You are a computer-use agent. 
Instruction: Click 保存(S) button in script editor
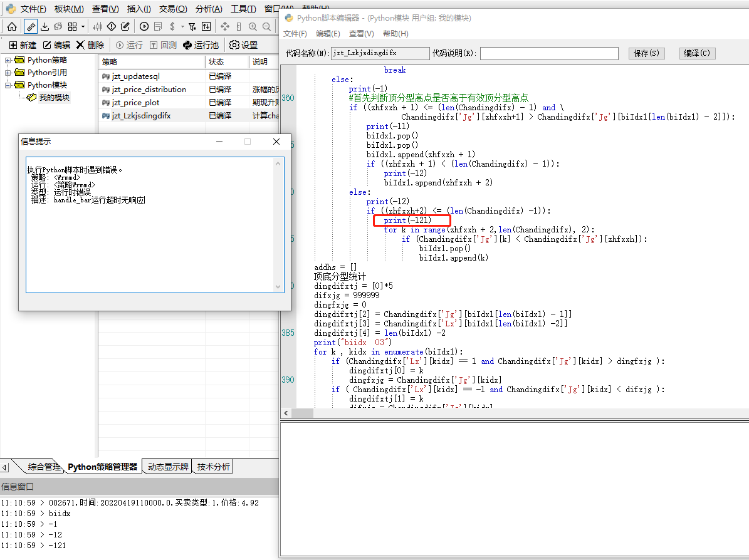[646, 53]
